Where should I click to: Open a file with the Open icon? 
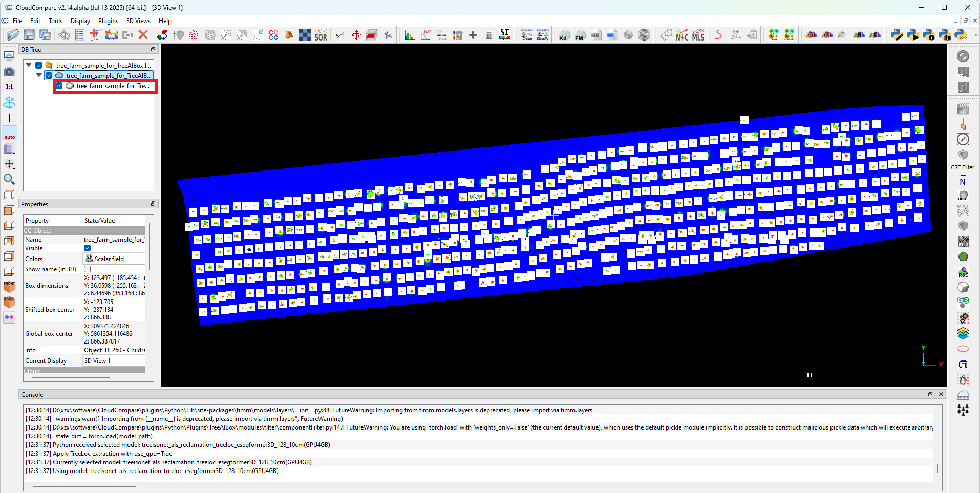coord(13,35)
